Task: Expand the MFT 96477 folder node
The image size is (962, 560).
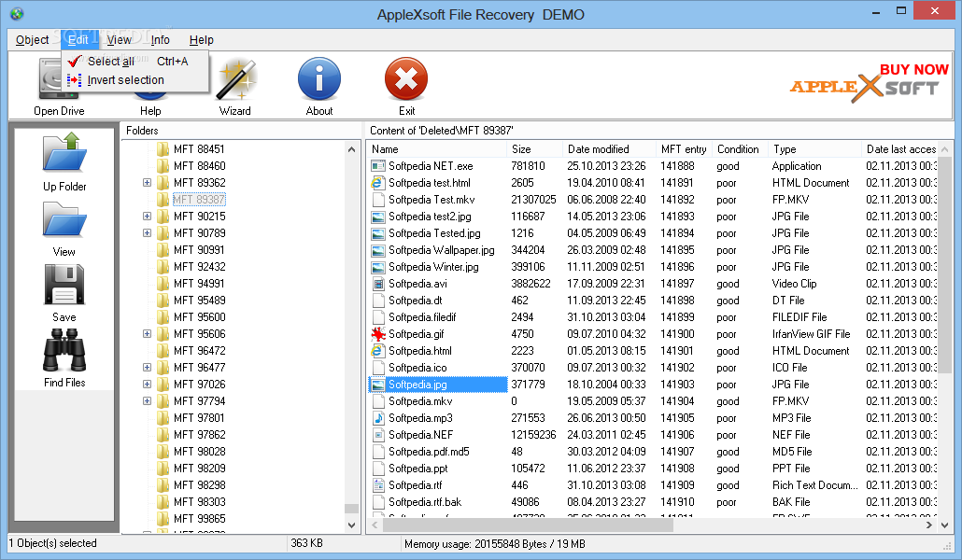Action: pos(147,368)
